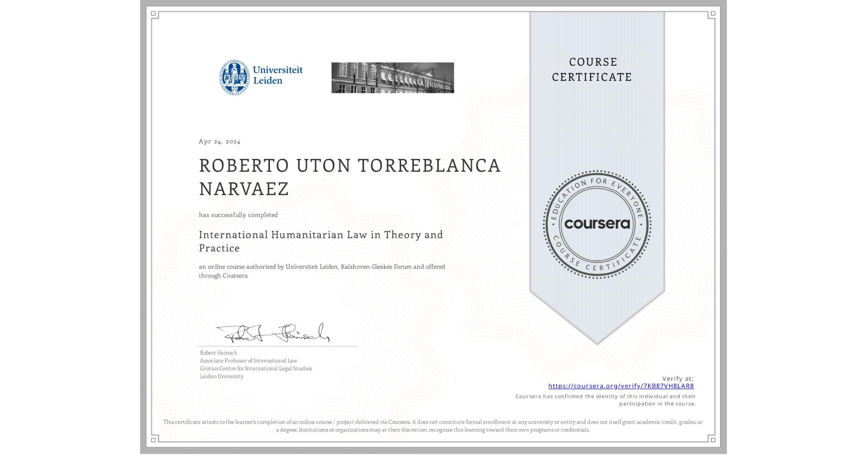Click course title 'International Humanitarian Law in Theory and'
This screenshot has height=455, width=868.
click(x=321, y=234)
